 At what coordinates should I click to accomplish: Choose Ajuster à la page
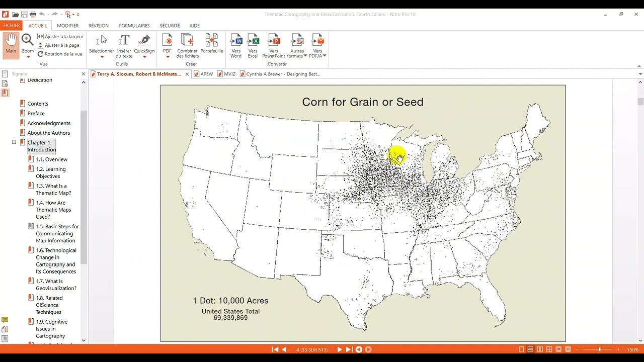60,45
